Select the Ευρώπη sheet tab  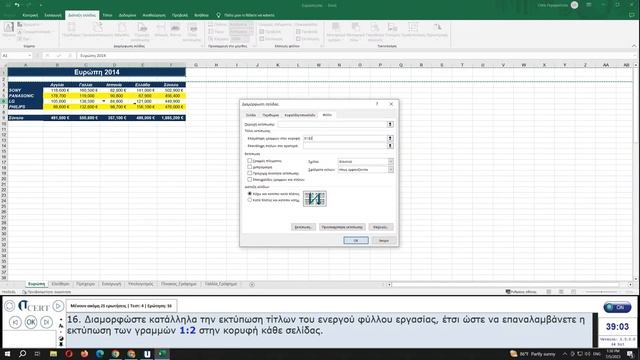pos(36,284)
